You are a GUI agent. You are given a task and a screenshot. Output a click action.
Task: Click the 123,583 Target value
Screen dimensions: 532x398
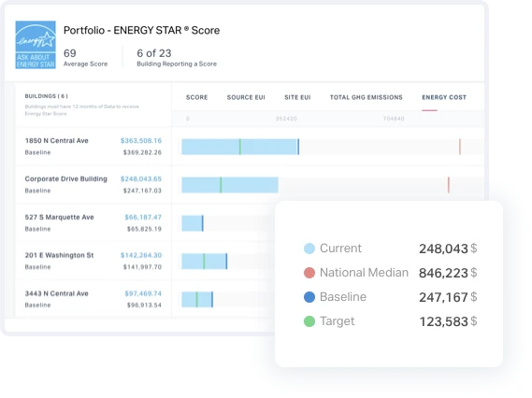coord(444,321)
